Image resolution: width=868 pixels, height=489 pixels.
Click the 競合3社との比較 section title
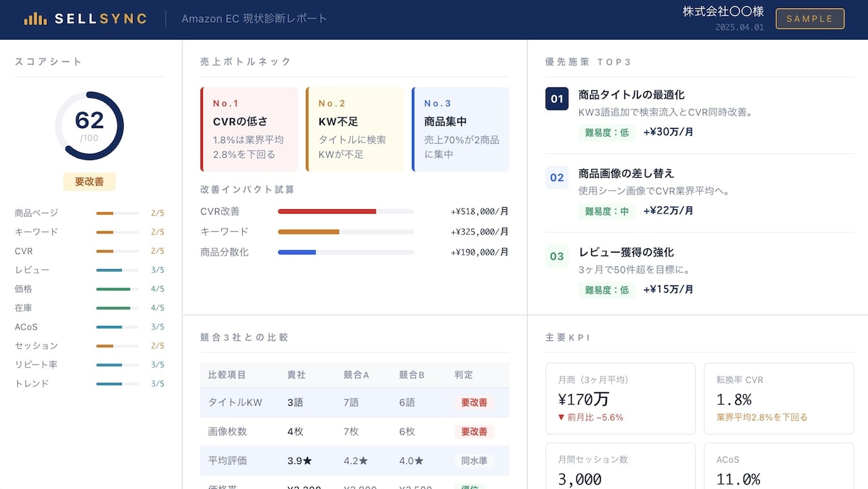(245, 337)
